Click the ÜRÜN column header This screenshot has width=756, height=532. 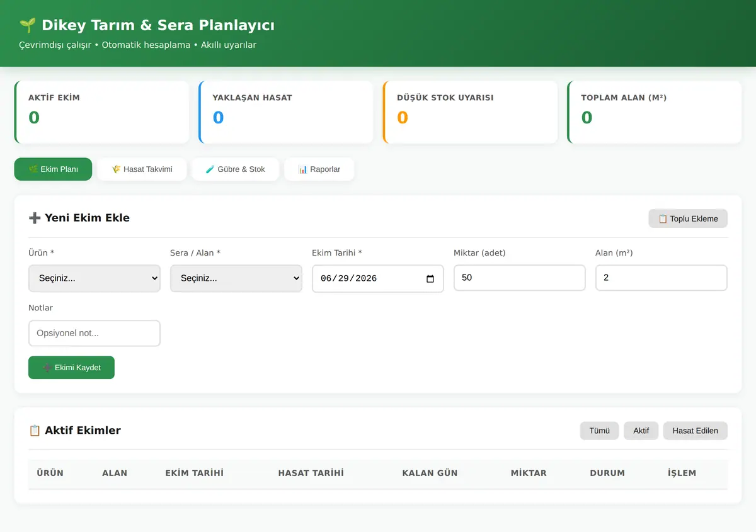[x=50, y=473]
